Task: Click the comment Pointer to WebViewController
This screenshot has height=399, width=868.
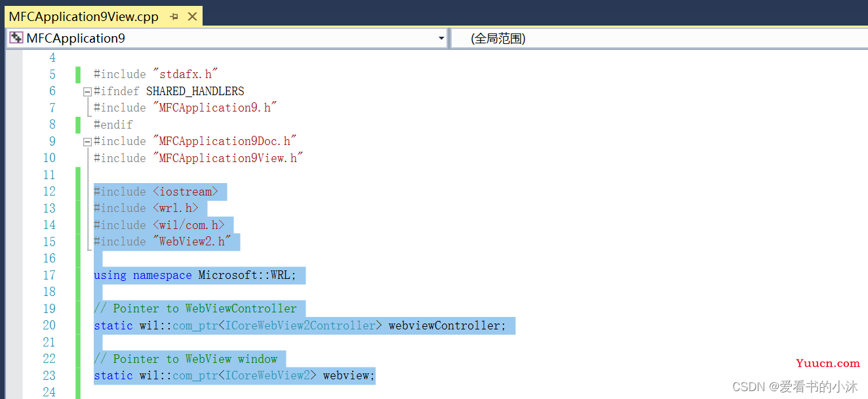Action: [195, 308]
